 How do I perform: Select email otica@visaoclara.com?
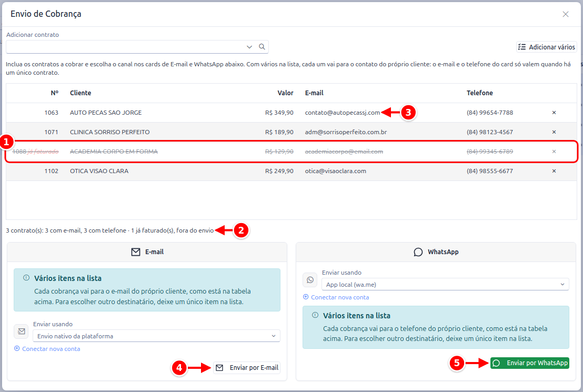335,171
